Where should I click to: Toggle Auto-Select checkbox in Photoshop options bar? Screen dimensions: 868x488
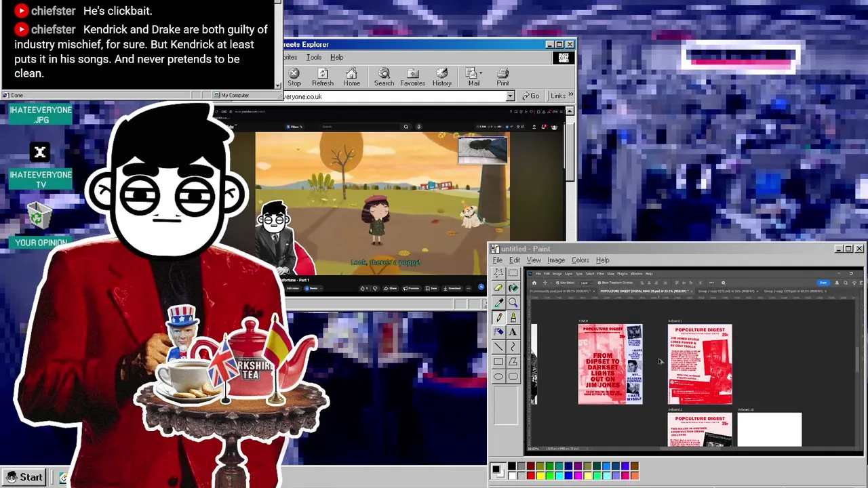click(x=557, y=283)
